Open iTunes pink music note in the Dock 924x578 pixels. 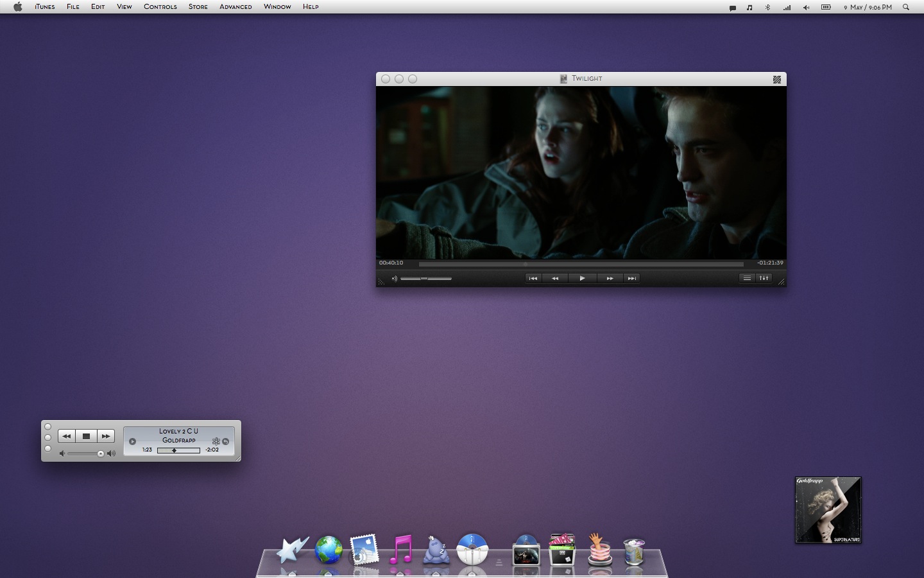click(400, 550)
